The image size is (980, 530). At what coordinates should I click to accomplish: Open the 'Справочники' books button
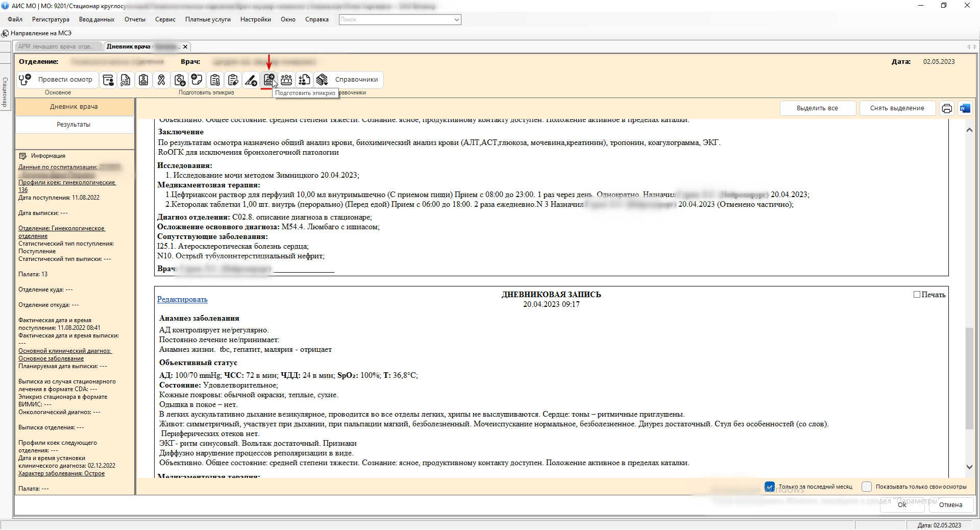(x=348, y=80)
